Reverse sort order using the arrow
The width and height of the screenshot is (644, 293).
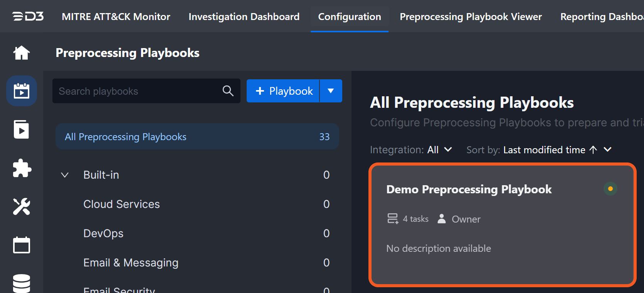(593, 150)
